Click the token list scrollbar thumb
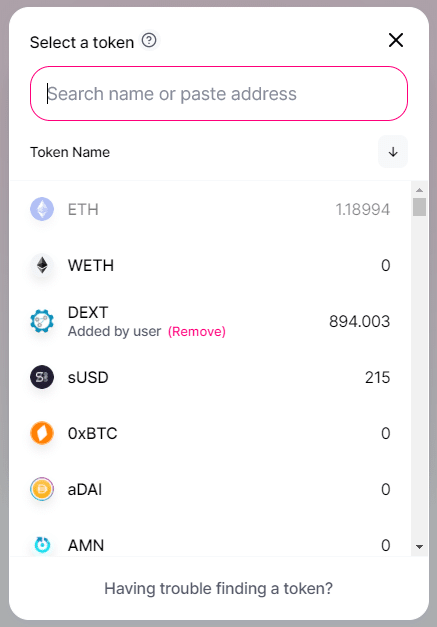The height and width of the screenshot is (627, 437). click(419, 207)
